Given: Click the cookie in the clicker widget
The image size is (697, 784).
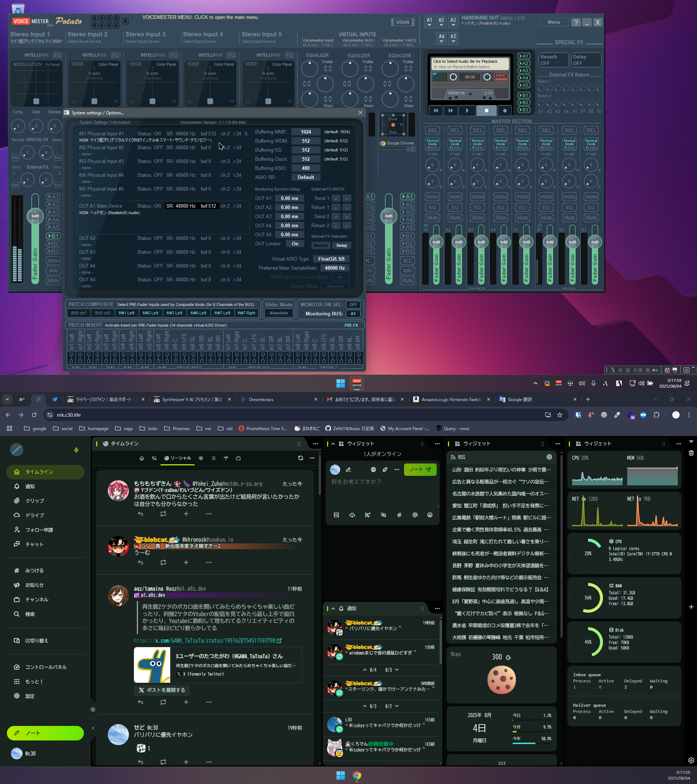Looking at the screenshot, I should [x=501, y=680].
